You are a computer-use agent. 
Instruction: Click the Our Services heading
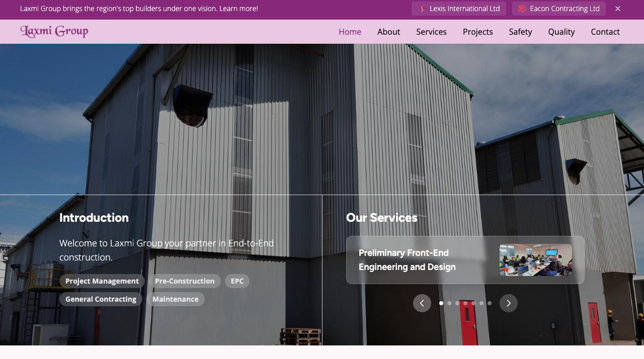[x=381, y=218]
